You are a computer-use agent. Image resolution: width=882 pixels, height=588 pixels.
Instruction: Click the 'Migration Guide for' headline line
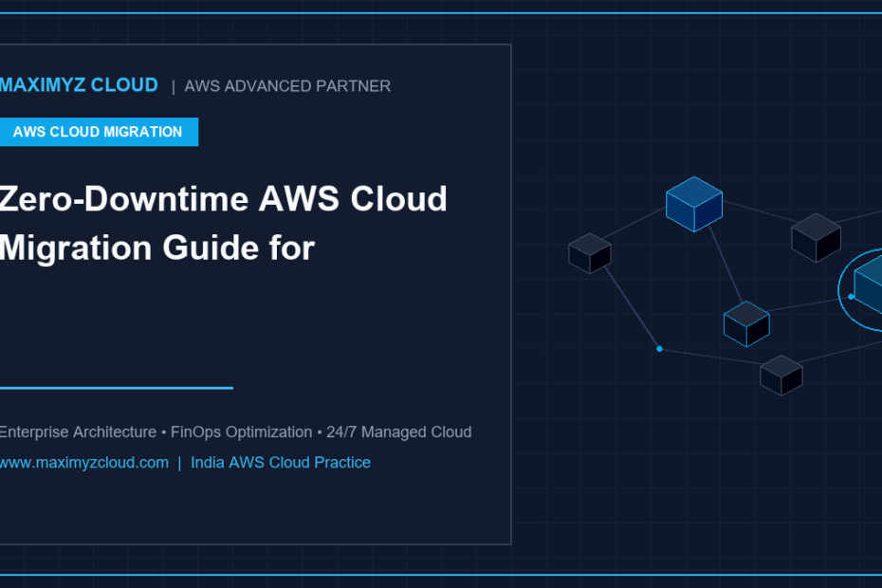[156, 248]
